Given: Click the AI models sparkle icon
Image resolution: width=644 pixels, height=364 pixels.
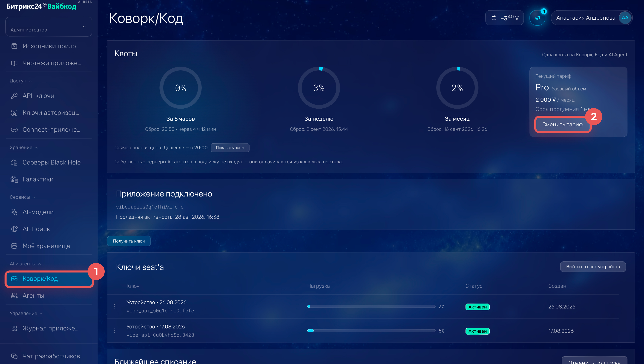Looking at the screenshot, I should pos(14,212).
